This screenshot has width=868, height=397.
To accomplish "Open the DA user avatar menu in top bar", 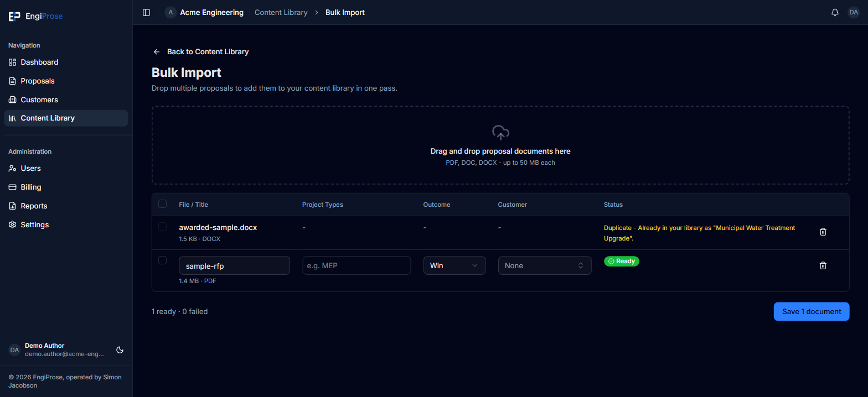I will pyautogui.click(x=854, y=12).
